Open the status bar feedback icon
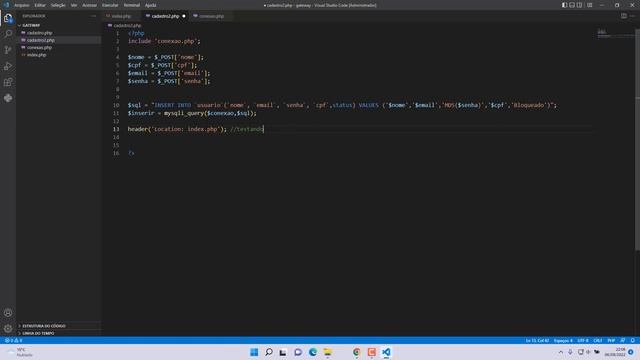 (x=623, y=340)
